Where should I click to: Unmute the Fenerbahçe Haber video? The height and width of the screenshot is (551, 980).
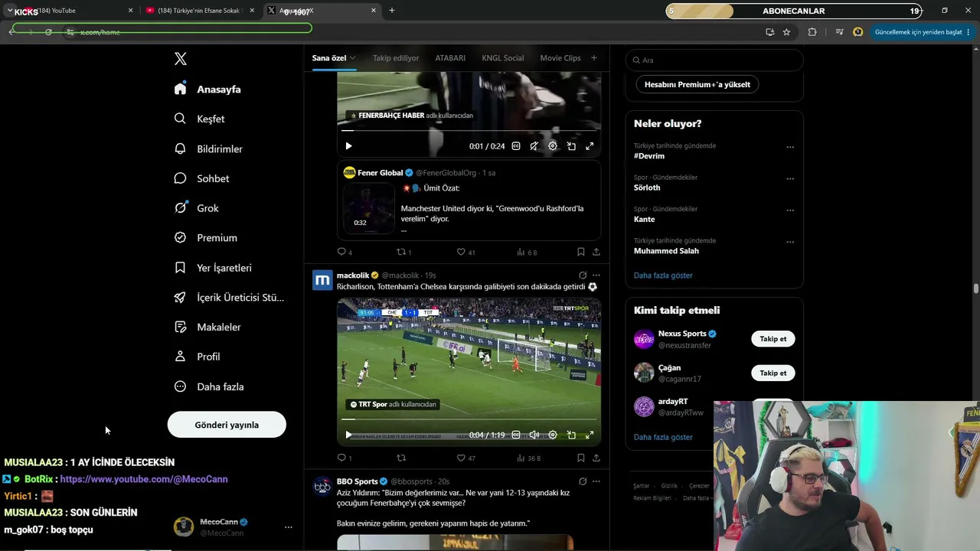click(534, 146)
